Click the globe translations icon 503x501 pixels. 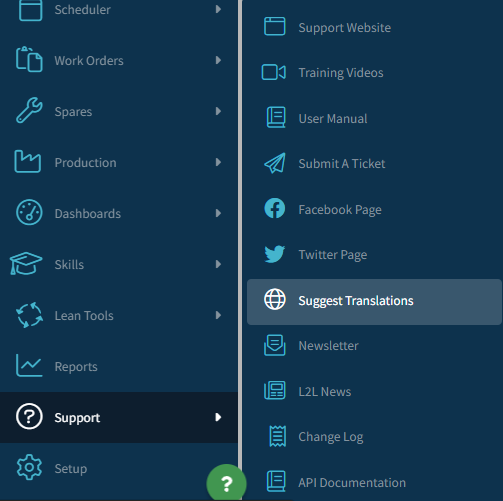[275, 299]
